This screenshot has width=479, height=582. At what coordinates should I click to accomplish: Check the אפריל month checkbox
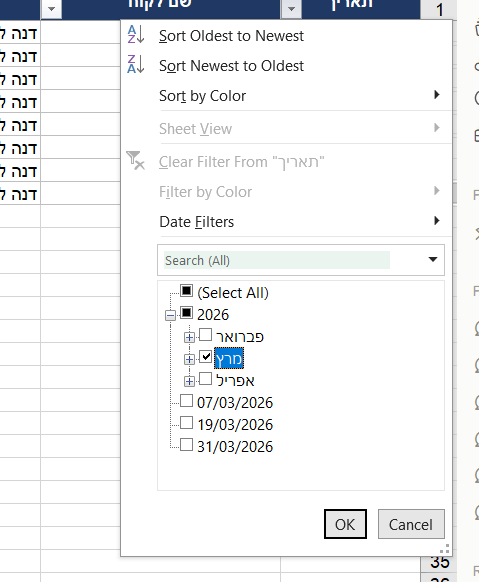point(205,379)
